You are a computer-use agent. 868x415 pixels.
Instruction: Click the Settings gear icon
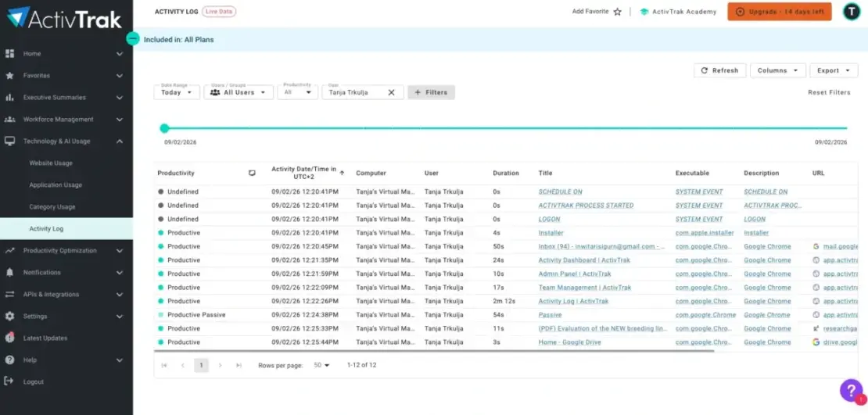click(x=9, y=317)
